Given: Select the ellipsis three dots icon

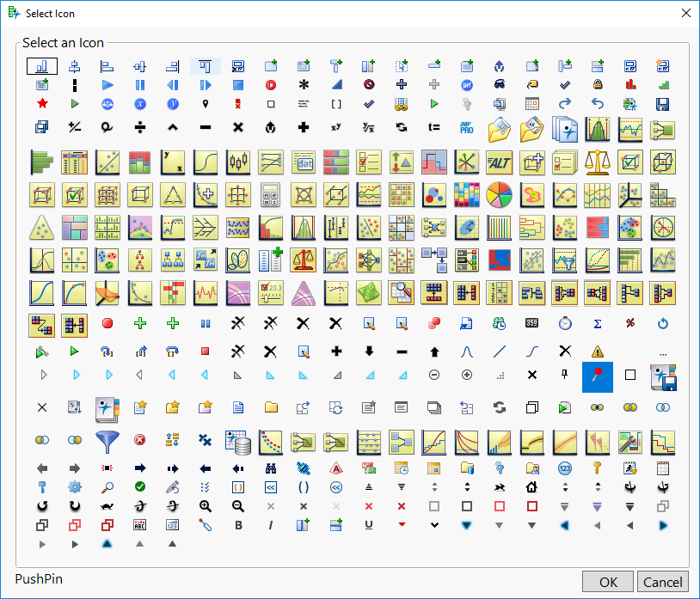Looking at the screenshot, I should tap(662, 355).
